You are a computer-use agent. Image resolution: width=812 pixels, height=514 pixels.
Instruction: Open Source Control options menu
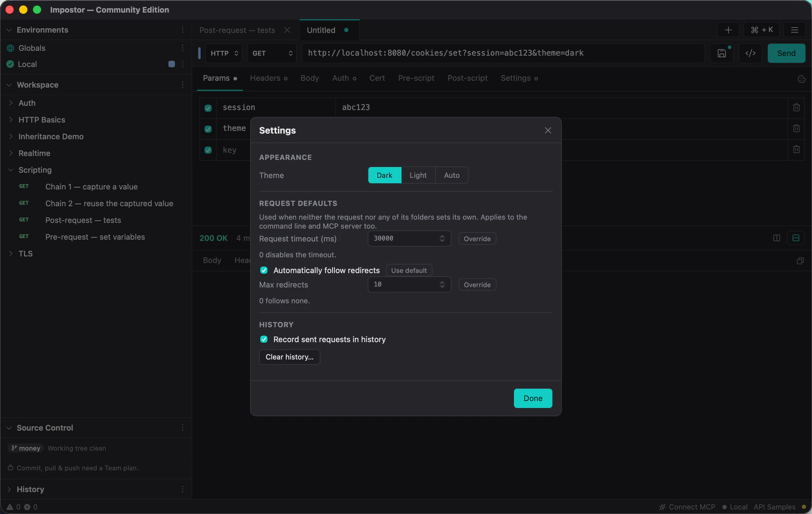[x=183, y=428]
